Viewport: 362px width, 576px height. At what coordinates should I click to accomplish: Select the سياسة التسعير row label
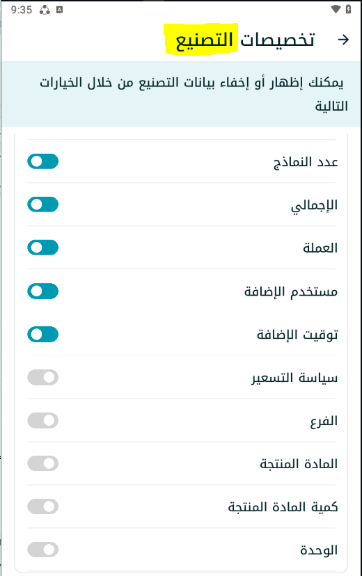294,378
